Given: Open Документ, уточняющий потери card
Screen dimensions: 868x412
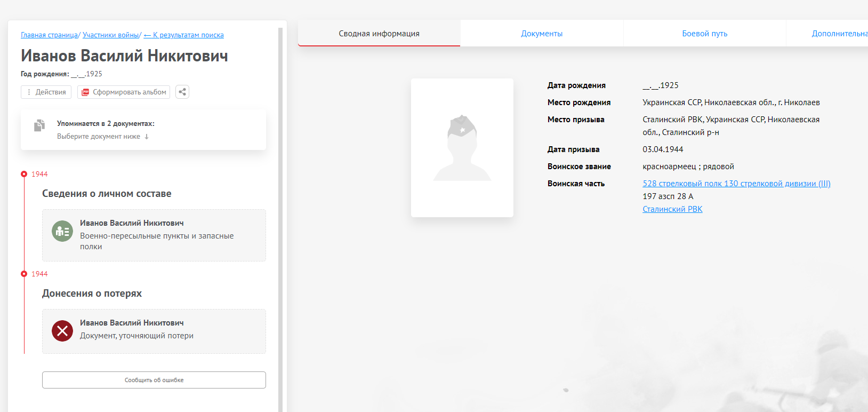Looking at the screenshot, I should [154, 331].
